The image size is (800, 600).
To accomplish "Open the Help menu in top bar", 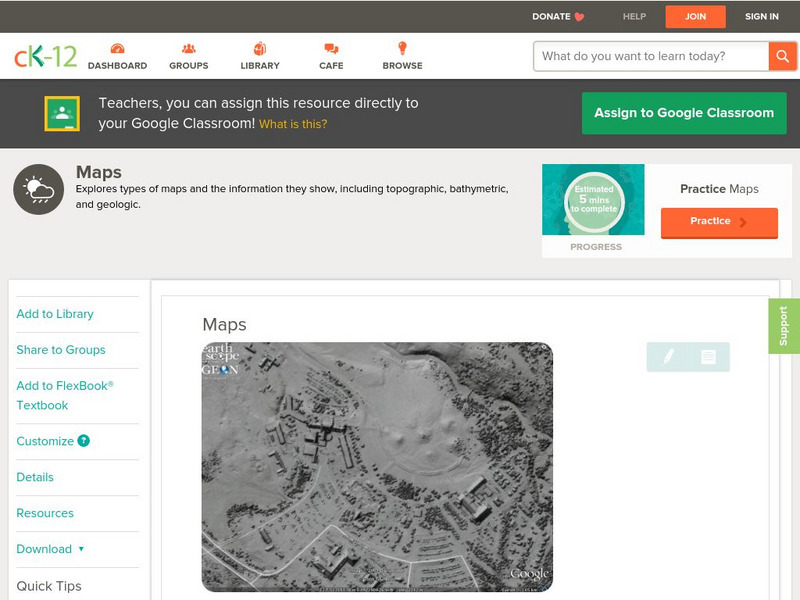I will [634, 16].
